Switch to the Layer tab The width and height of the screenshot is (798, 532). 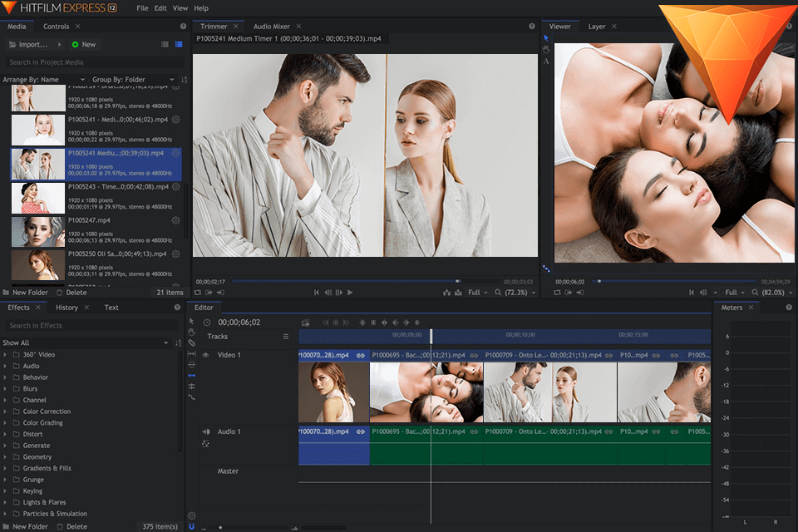[597, 27]
